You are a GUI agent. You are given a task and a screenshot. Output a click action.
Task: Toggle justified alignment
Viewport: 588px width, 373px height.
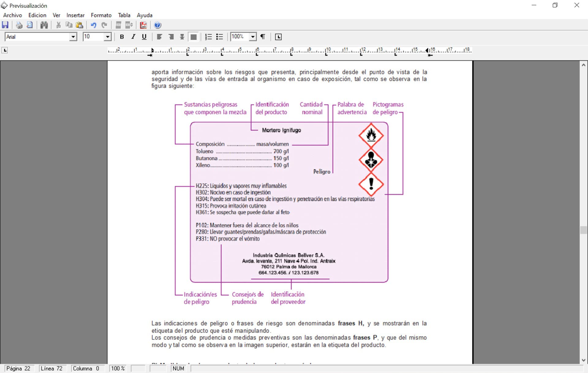(193, 37)
